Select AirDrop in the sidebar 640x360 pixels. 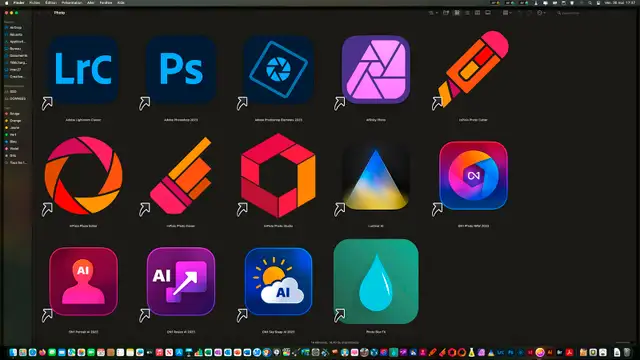coord(16,28)
